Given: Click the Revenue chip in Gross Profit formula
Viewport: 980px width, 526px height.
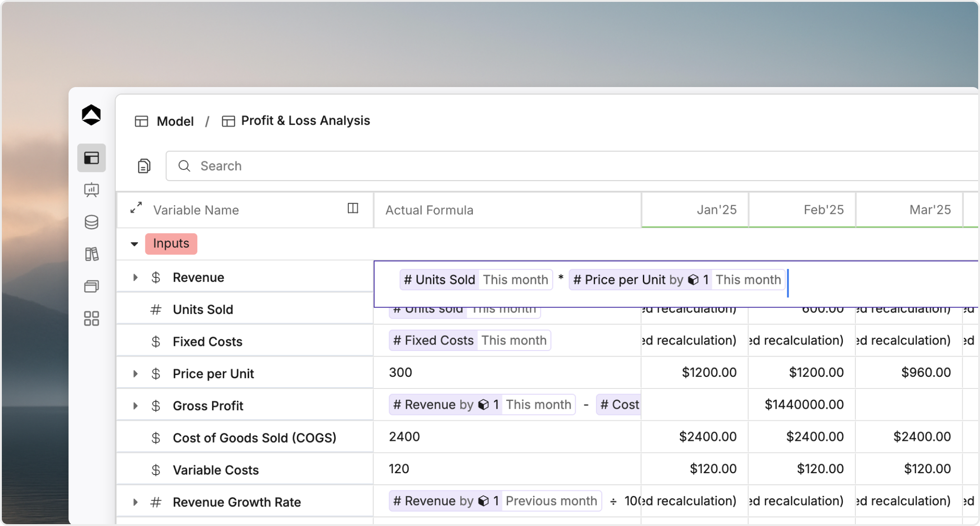Looking at the screenshot, I should click(x=482, y=405).
